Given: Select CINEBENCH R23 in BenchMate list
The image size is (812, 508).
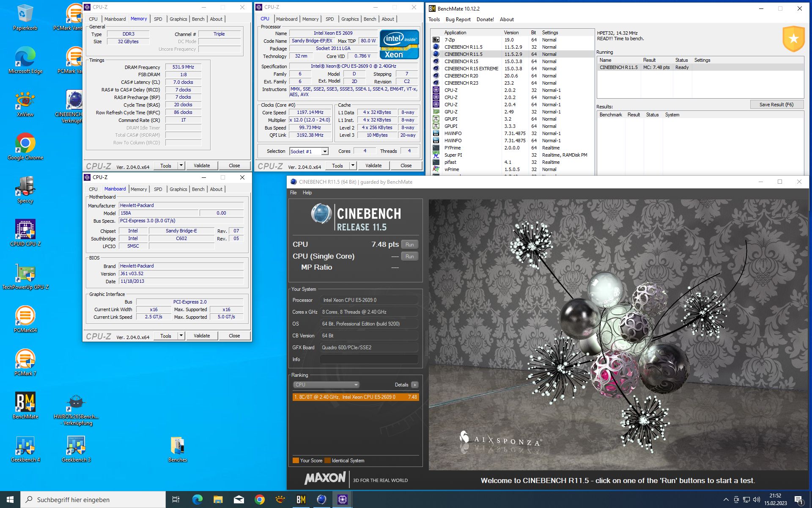Looking at the screenshot, I should (513, 83).
